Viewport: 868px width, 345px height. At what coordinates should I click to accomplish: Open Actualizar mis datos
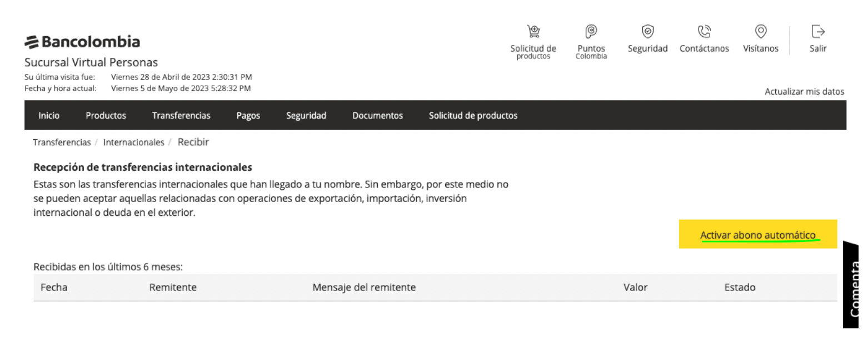pyautogui.click(x=805, y=91)
